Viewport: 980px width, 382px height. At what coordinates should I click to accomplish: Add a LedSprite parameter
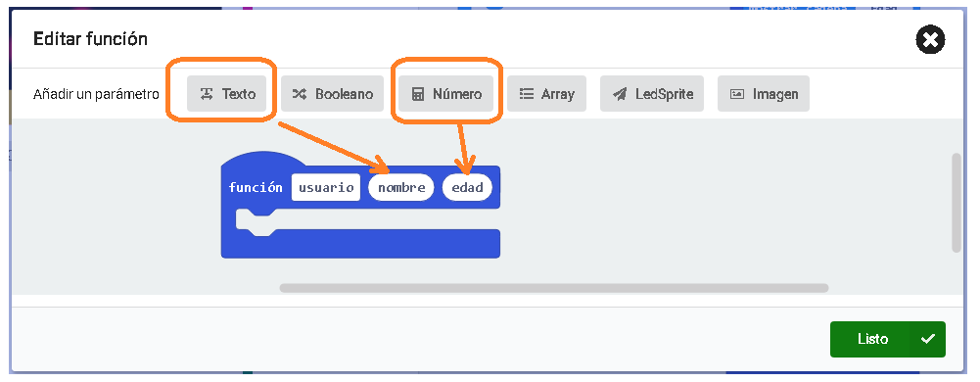point(652,94)
